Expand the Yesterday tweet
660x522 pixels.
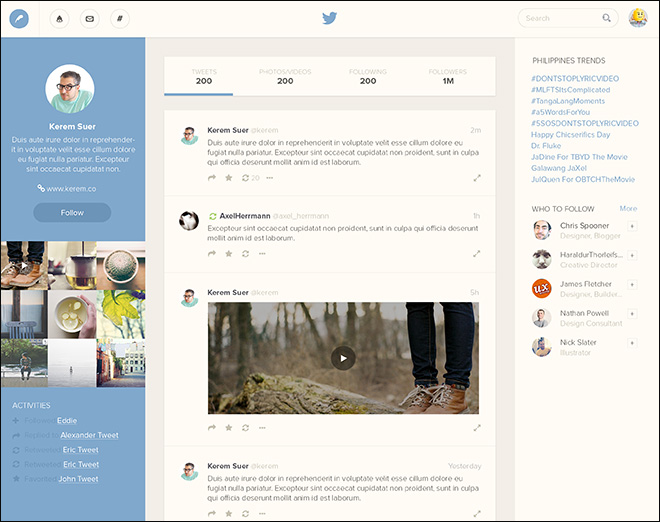click(x=477, y=514)
